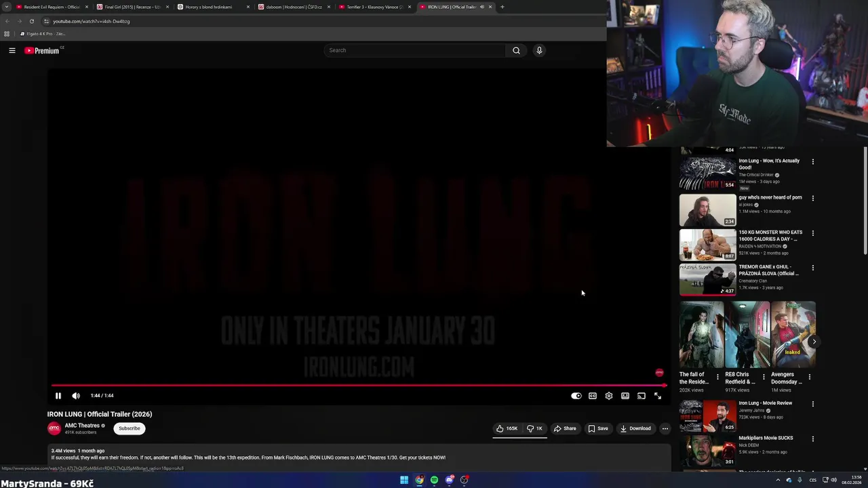
Task: Open options for TREMOR GANE x GHUL video
Action: [813, 268]
